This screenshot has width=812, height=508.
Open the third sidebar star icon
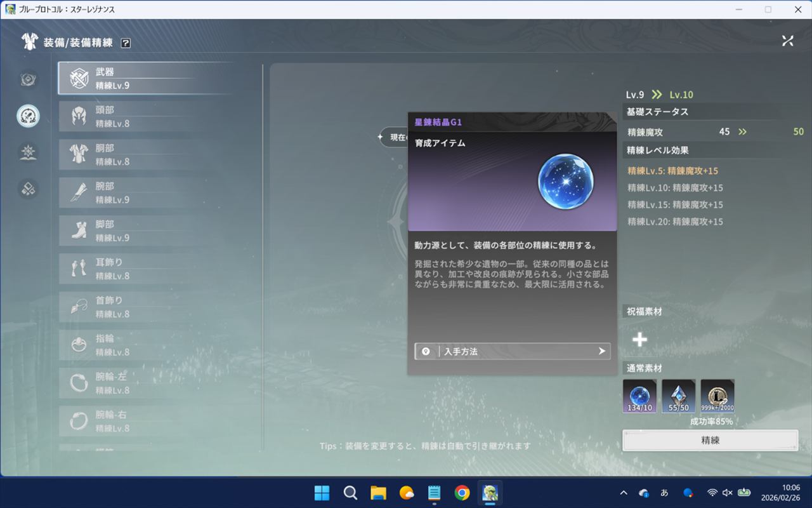pos(28,152)
